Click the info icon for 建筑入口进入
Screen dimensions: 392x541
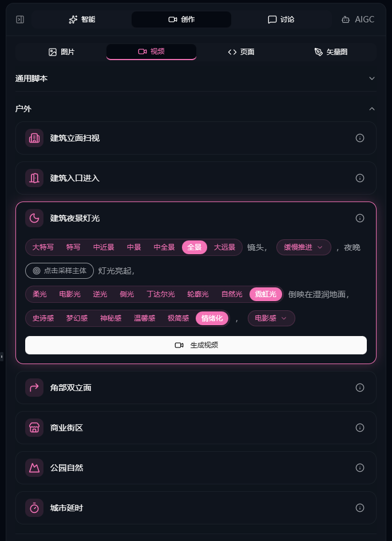pos(360,178)
